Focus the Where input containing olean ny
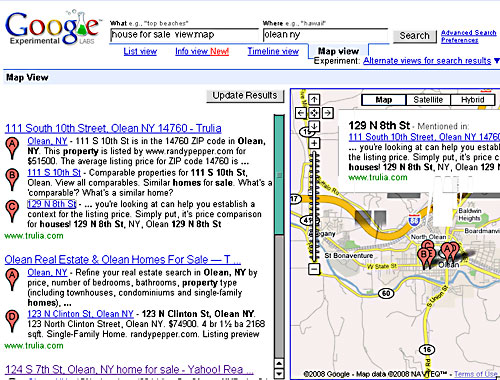The height and width of the screenshot is (380, 500). pyautogui.click(x=325, y=35)
